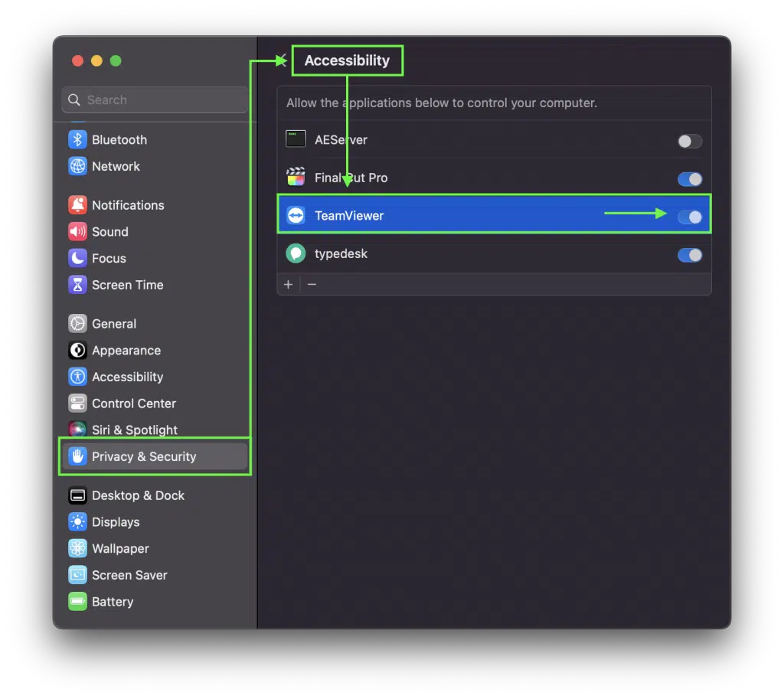
Task: Click the Sound speaker icon
Action: [x=77, y=231]
